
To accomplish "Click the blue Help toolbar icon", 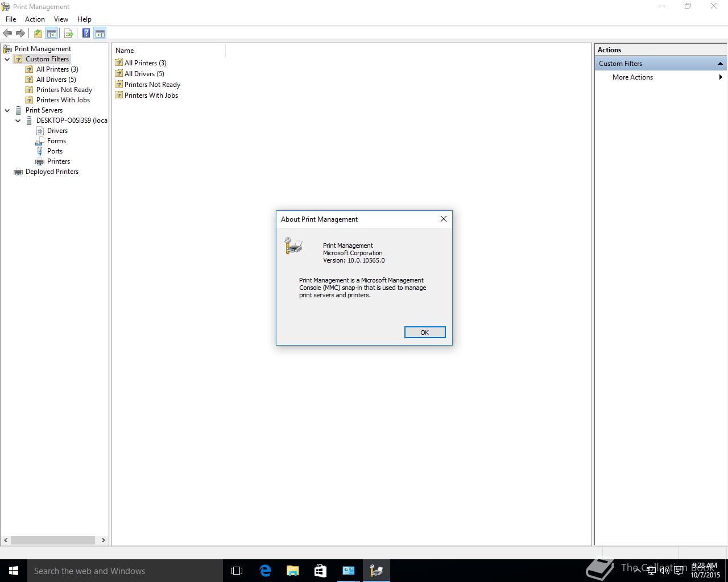I will pyautogui.click(x=86, y=33).
